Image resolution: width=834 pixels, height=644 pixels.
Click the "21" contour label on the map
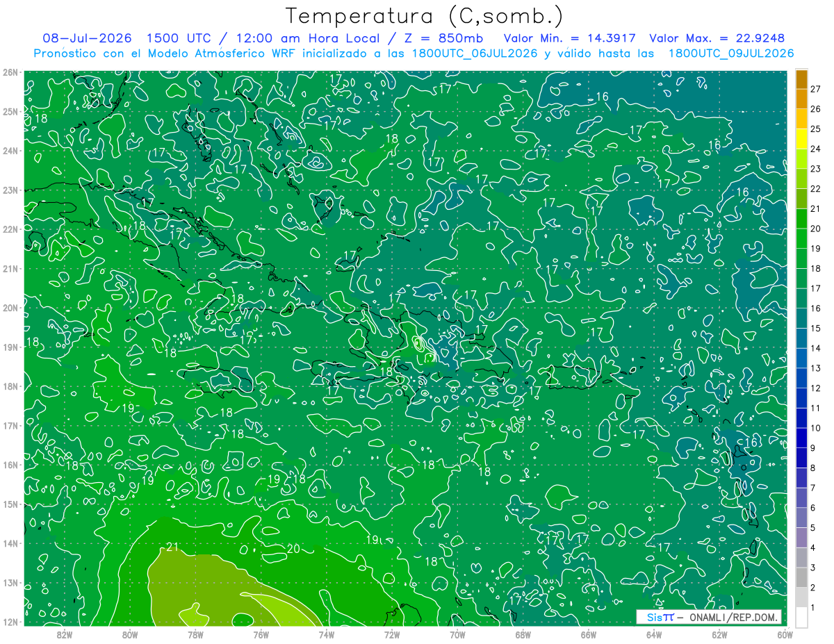[x=172, y=548]
